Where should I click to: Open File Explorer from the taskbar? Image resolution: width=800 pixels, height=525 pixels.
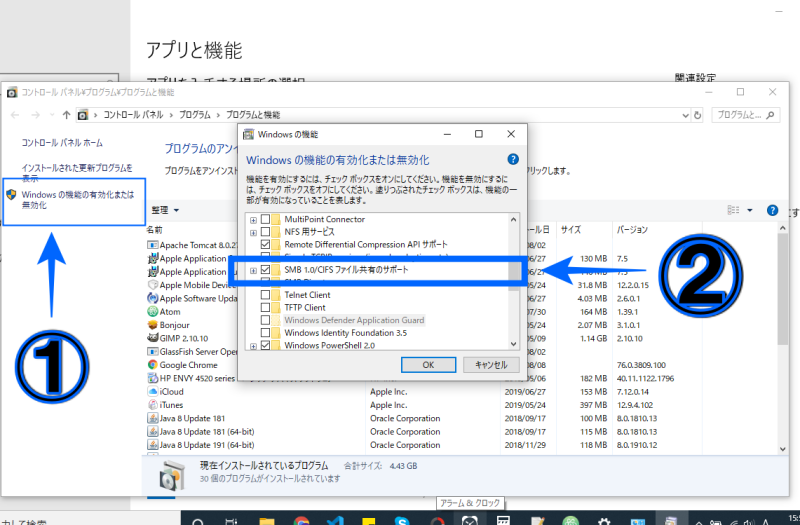[266, 521]
